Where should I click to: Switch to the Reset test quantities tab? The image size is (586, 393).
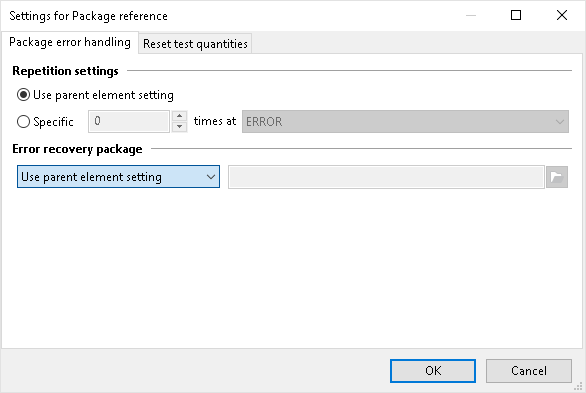[x=195, y=44]
